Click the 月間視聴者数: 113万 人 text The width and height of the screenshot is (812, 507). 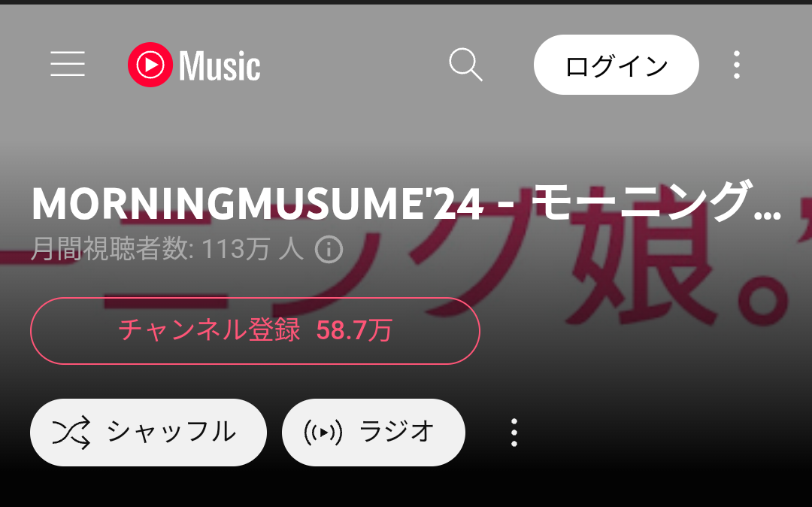[x=167, y=249]
